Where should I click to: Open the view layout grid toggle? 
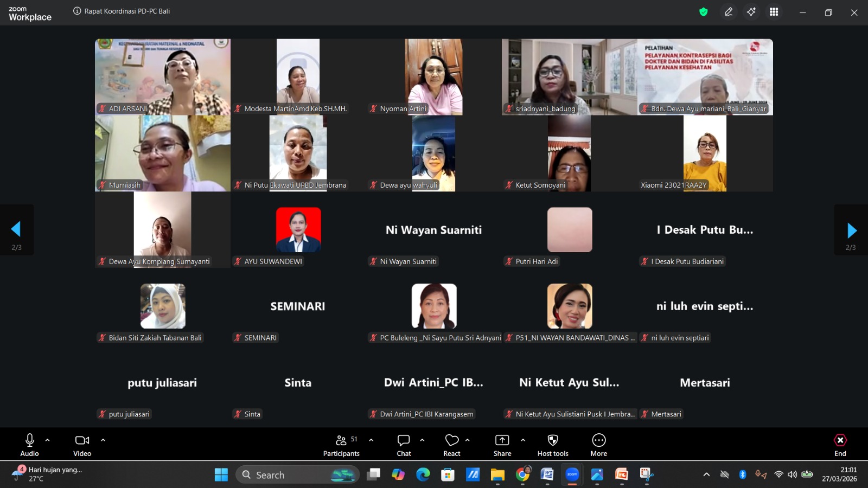(774, 12)
